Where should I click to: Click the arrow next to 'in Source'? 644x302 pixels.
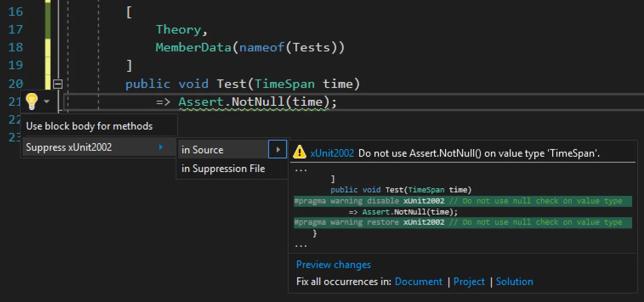(x=278, y=150)
